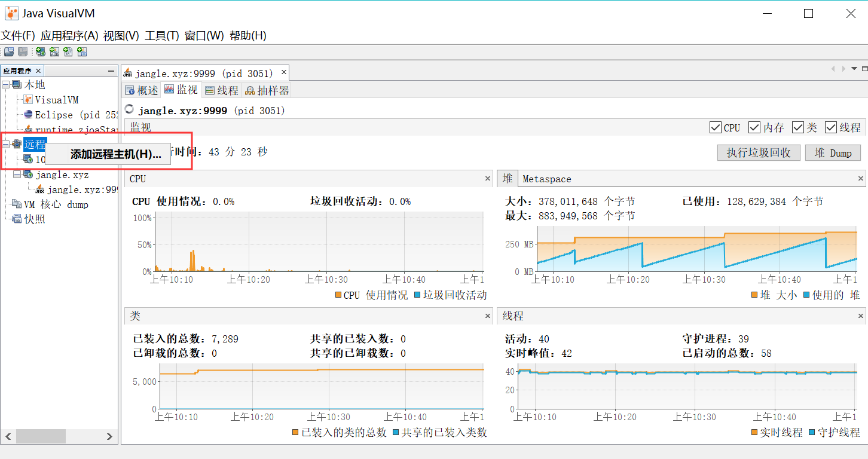Click the applications panel scroll-right arrow
This screenshot has width=868, height=459.
pos(109,437)
